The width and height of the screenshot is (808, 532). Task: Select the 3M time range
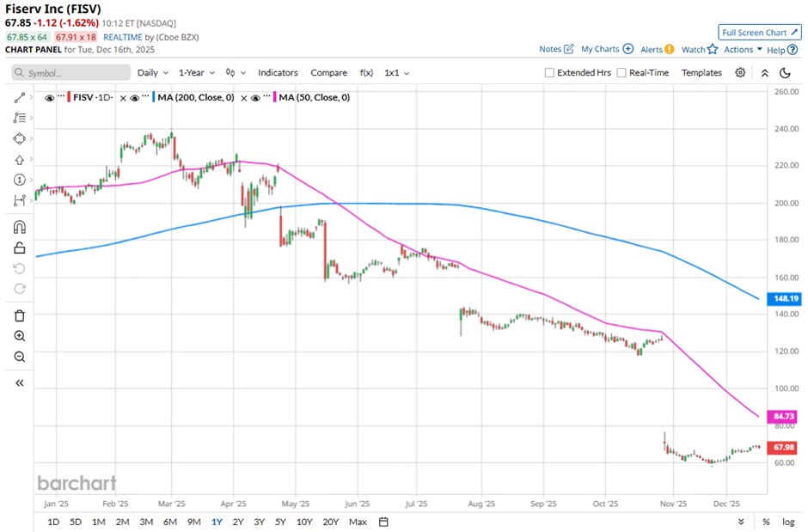coord(146,522)
